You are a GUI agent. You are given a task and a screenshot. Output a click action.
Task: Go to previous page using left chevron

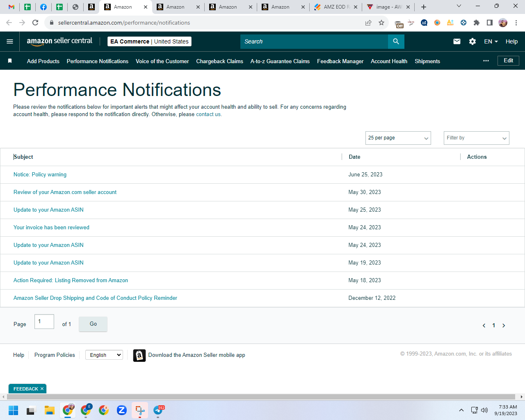(484, 326)
